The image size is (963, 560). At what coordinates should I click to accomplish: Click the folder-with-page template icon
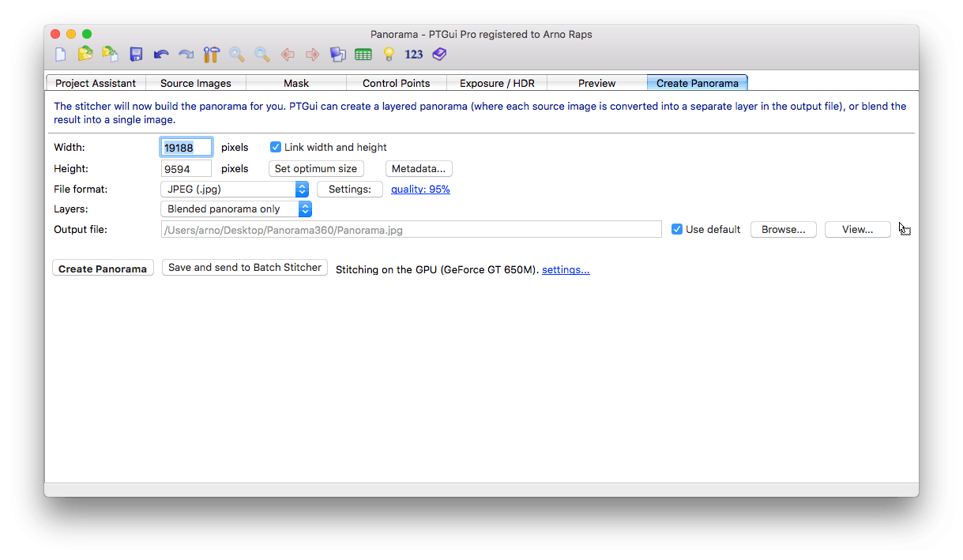[x=111, y=54]
